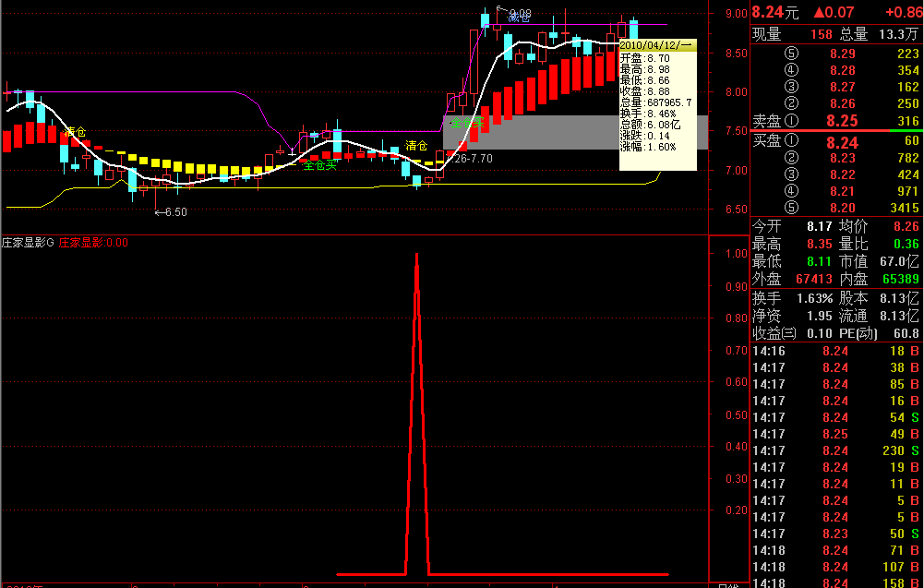Select sell level ④ price 8.28
The height and width of the screenshot is (588, 924).
click(x=842, y=70)
